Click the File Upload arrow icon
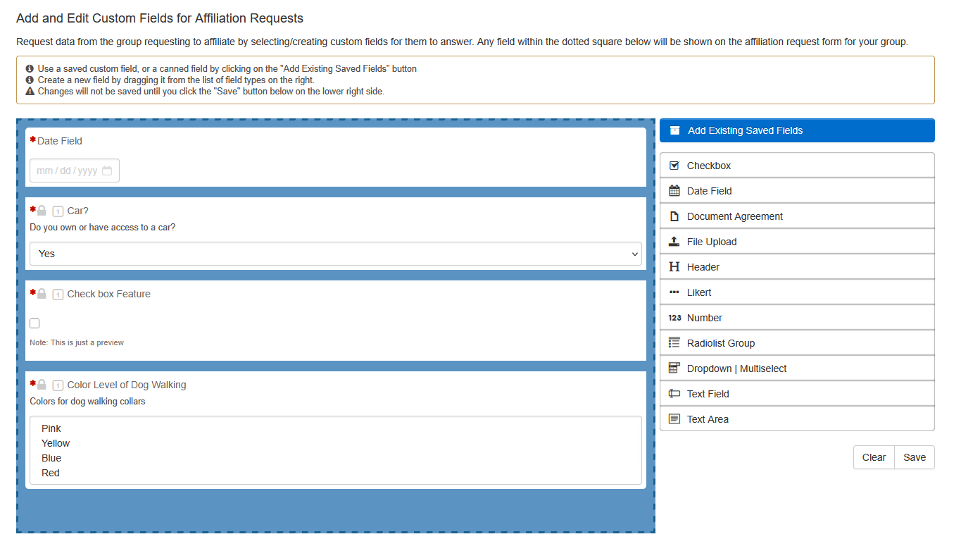 click(674, 242)
